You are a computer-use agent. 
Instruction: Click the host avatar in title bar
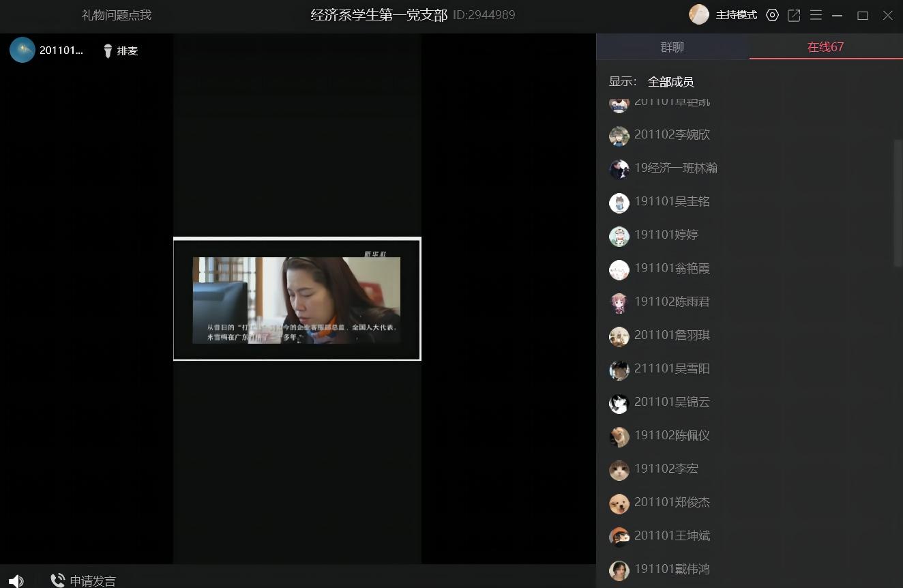(x=699, y=14)
